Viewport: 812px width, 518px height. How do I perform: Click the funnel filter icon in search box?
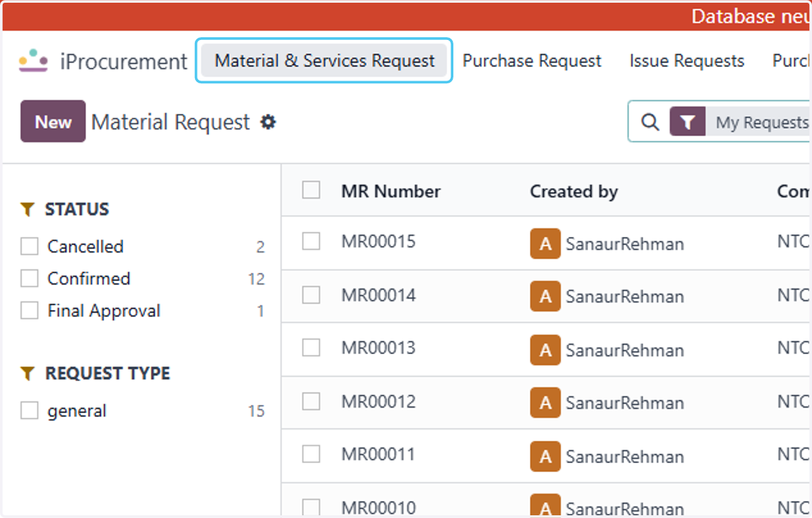[x=687, y=122]
